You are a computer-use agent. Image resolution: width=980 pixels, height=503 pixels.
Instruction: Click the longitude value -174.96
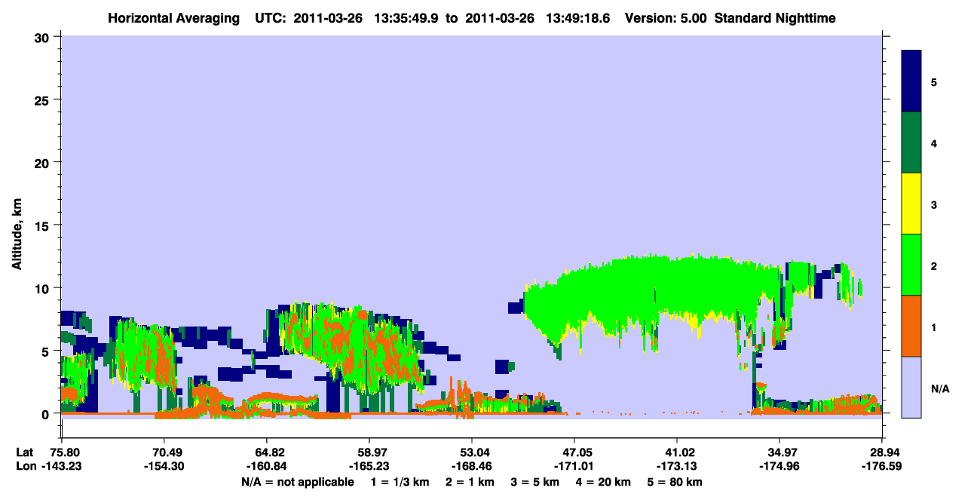pos(779,466)
